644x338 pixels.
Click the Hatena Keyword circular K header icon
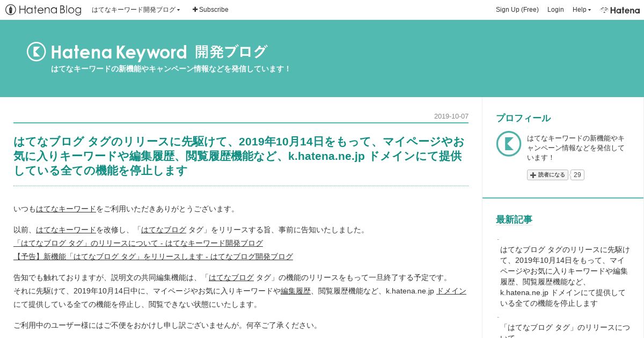pyautogui.click(x=36, y=52)
